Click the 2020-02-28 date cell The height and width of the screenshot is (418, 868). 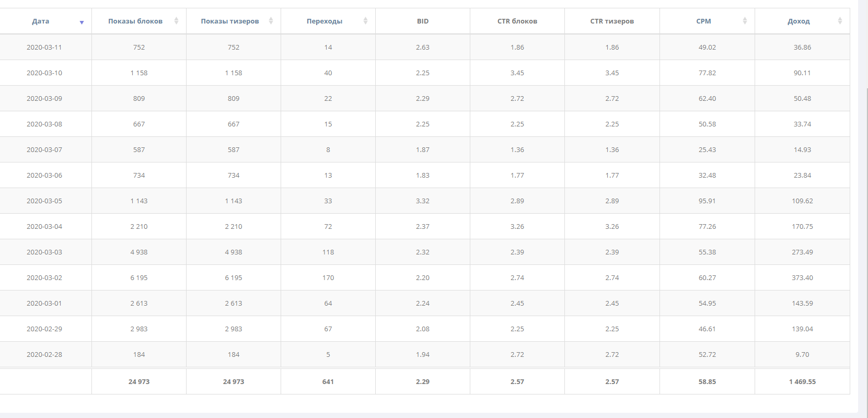(x=44, y=354)
